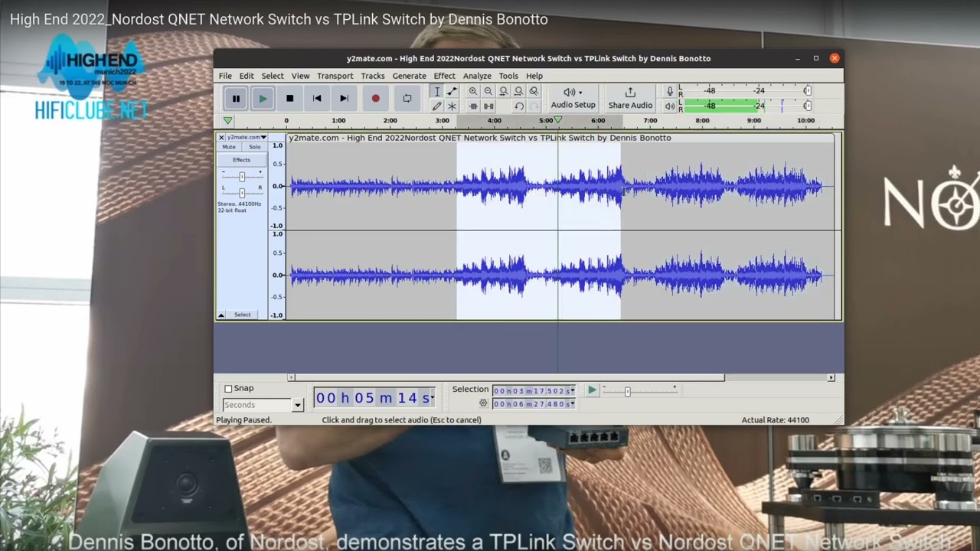
Task: Solo the y2mate.com track
Action: (x=255, y=147)
